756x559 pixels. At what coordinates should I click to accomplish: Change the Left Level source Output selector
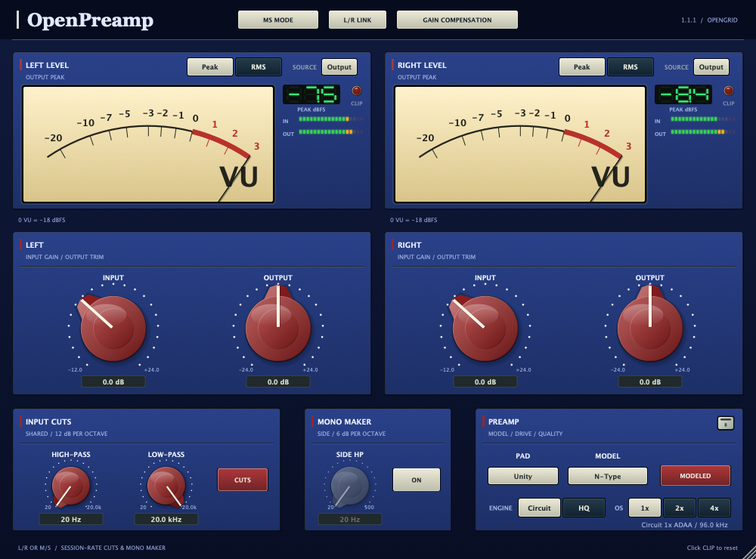(x=339, y=67)
